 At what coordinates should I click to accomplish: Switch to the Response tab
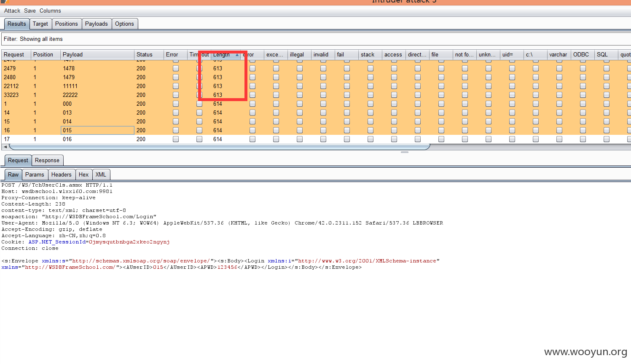point(47,161)
